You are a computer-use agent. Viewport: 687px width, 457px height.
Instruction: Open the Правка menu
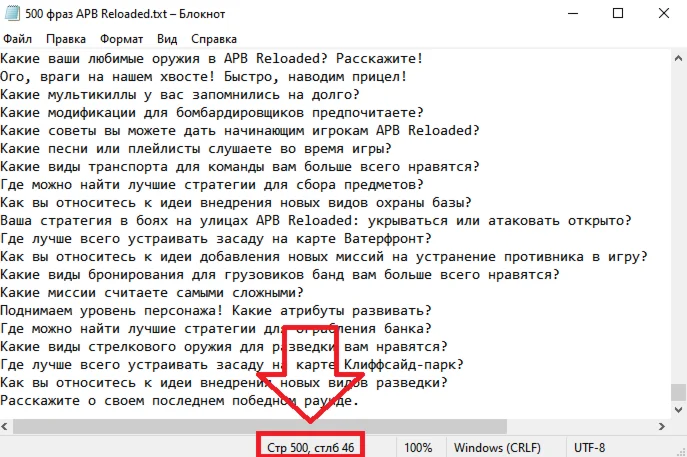coord(66,39)
